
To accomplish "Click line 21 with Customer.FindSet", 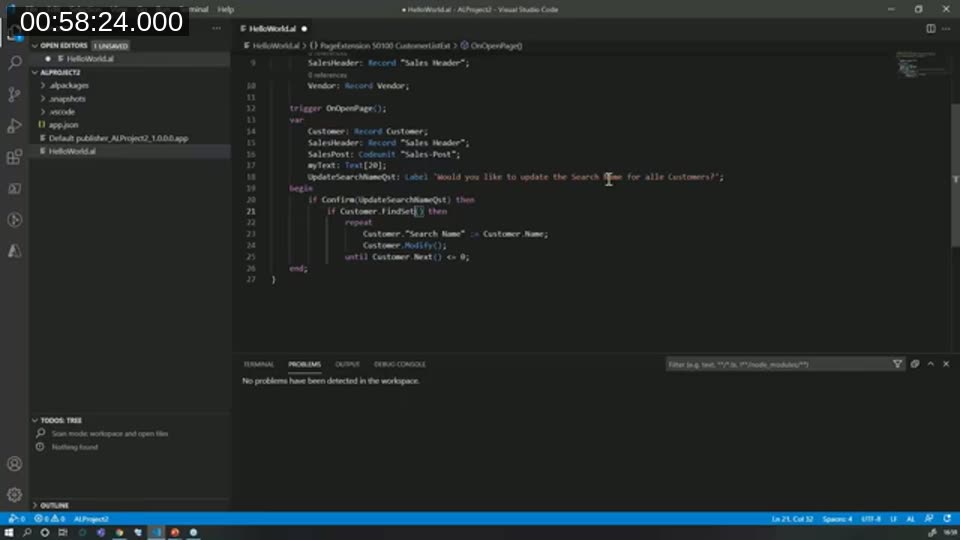I will (x=386, y=211).
